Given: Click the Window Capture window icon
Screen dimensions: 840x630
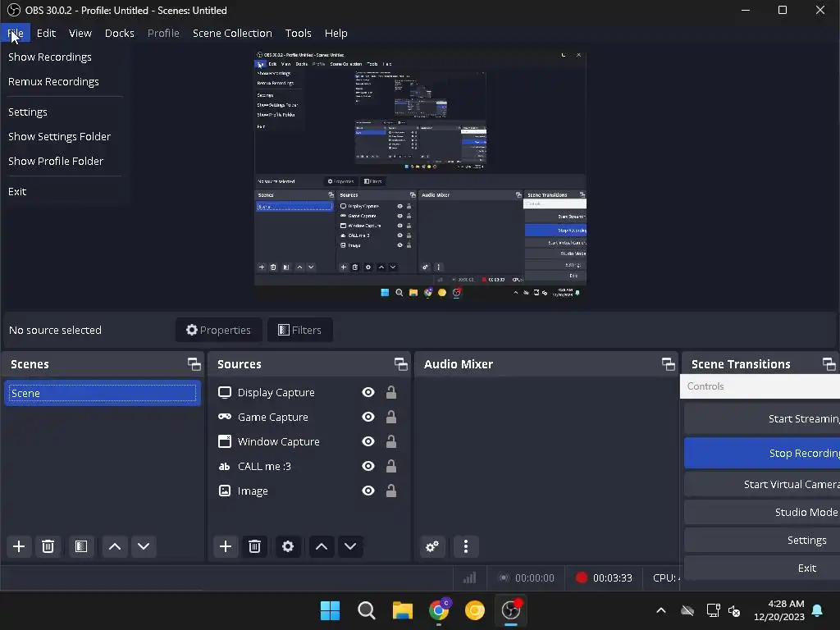Looking at the screenshot, I should (225, 441).
